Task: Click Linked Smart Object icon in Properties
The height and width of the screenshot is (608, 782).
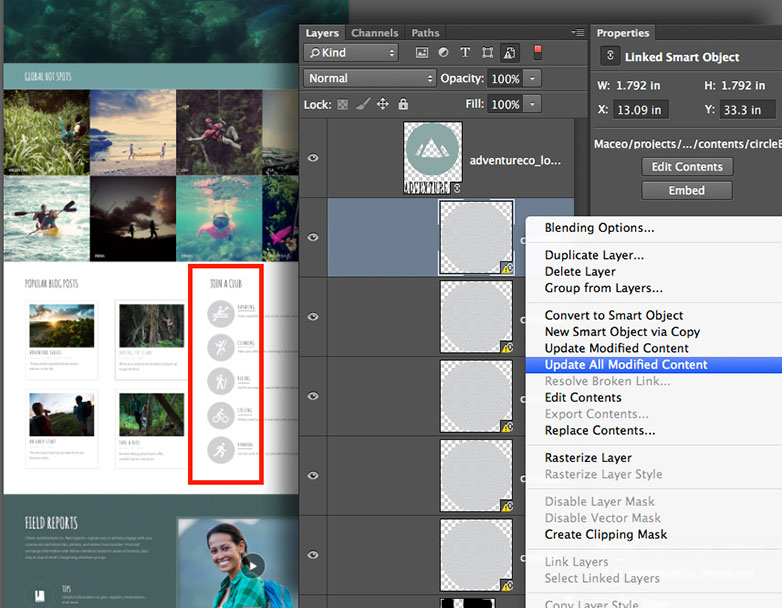Action: (610, 56)
